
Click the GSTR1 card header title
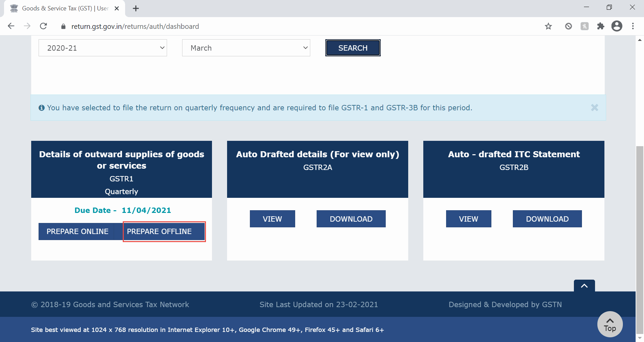(x=121, y=160)
